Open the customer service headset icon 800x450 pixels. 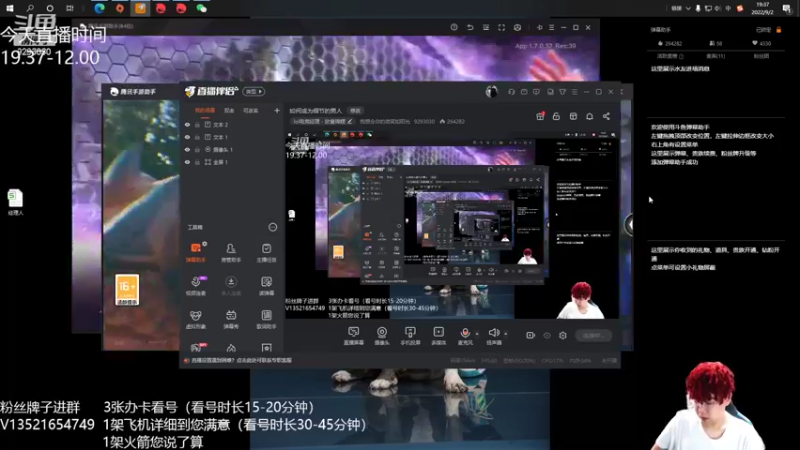(x=511, y=92)
